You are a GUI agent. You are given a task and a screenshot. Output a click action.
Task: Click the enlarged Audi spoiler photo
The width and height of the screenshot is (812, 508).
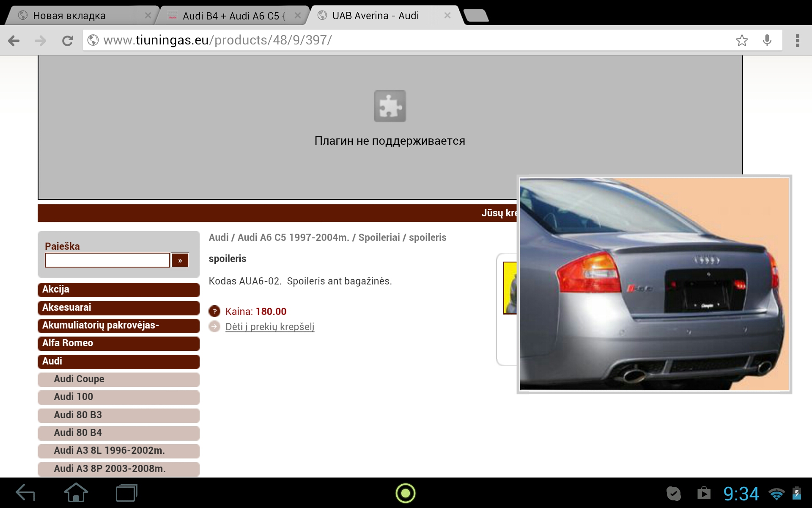(654, 284)
